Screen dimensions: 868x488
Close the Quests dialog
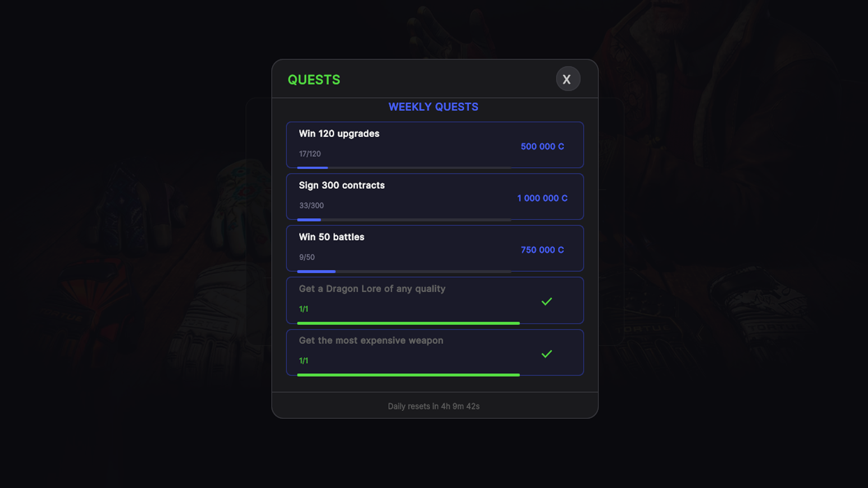[x=568, y=79]
